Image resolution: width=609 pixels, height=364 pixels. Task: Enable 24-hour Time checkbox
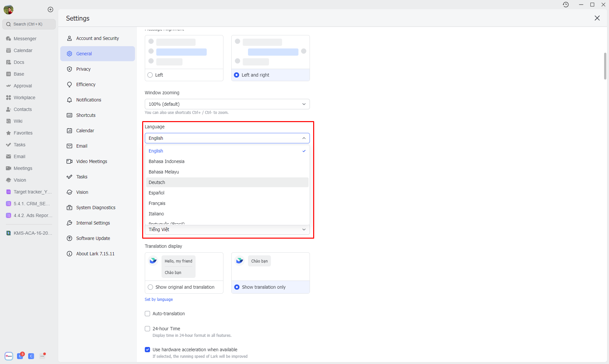(147, 329)
